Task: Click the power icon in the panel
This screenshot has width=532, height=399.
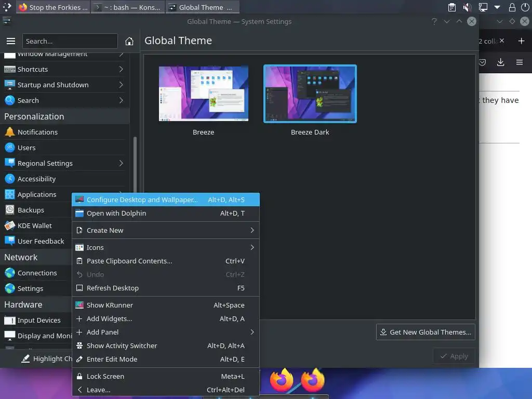Action: point(525,7)
